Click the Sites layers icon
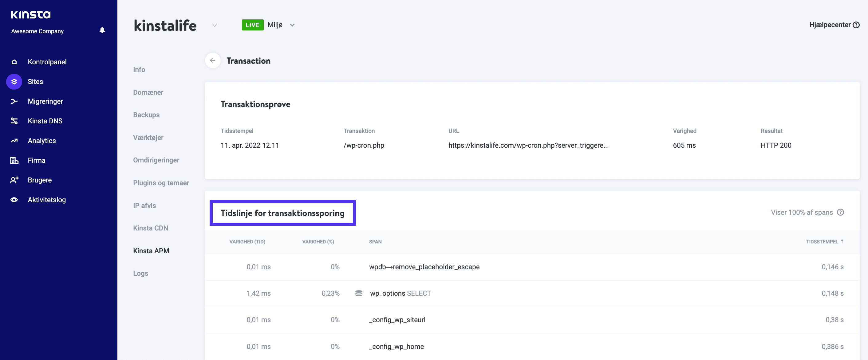This screenshot has height=360, width=868. point(14,82)
